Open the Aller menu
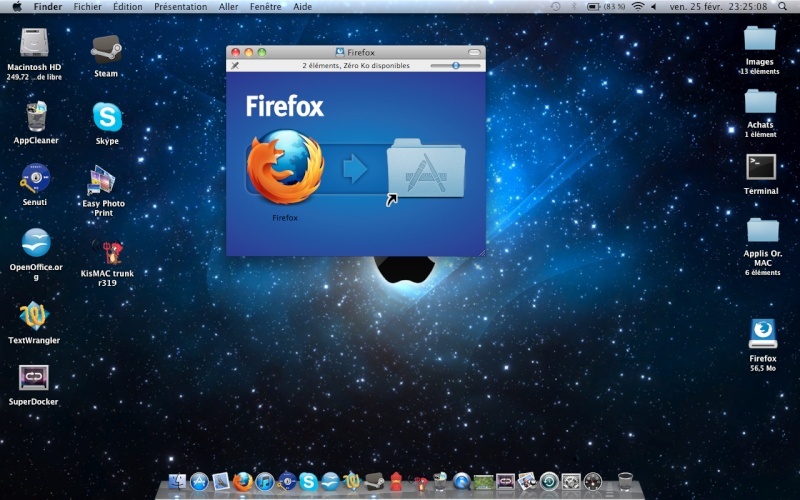 (229, 7)
